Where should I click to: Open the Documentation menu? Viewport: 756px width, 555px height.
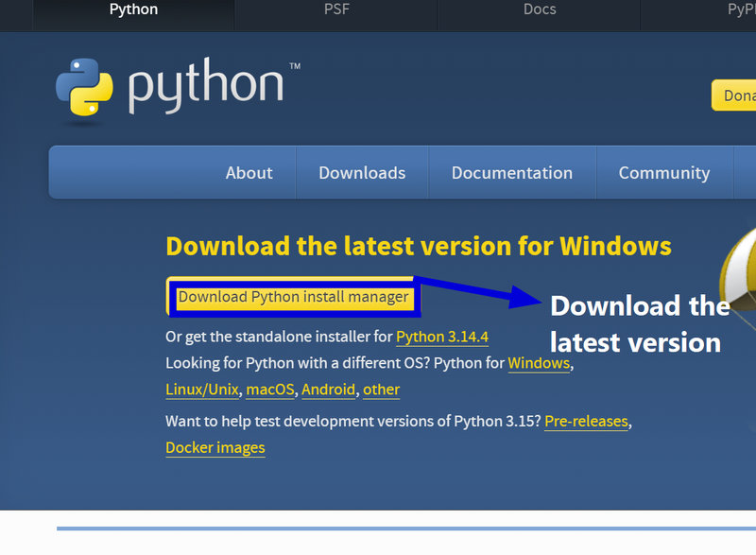(x=512, y=173)
